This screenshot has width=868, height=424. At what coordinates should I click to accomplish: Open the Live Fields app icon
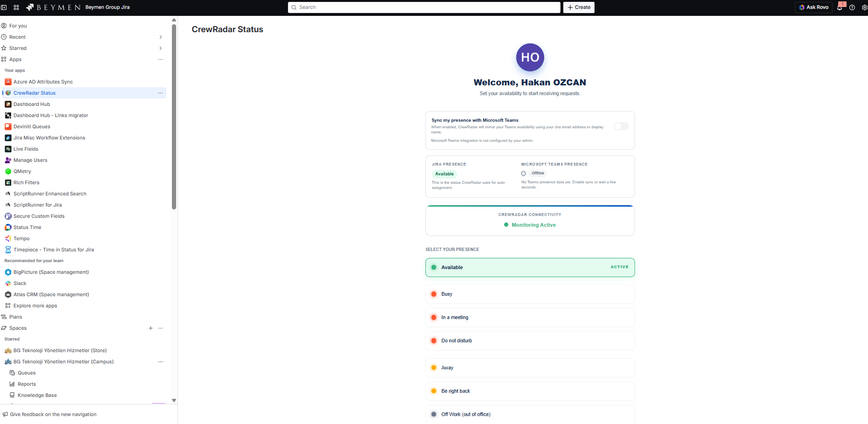(8, 149)
